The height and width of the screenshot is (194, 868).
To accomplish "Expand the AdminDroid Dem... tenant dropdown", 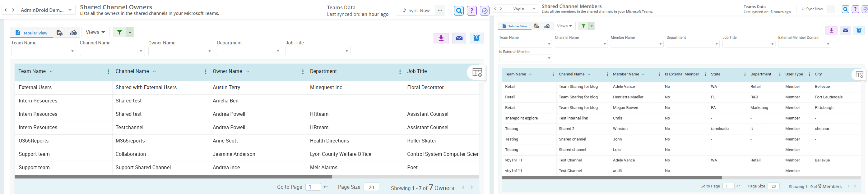I will 70,10.
